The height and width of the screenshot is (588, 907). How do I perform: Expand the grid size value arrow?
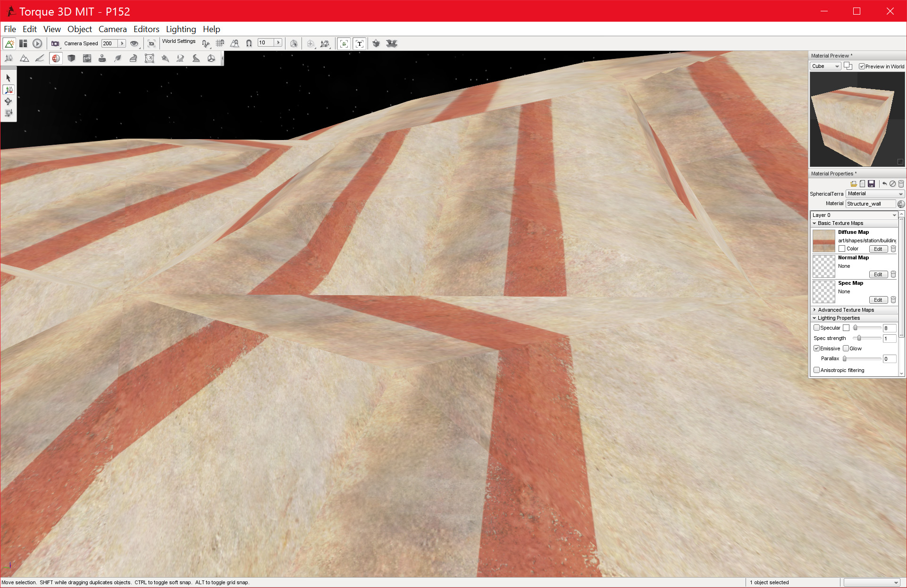[x=278, y=43]
